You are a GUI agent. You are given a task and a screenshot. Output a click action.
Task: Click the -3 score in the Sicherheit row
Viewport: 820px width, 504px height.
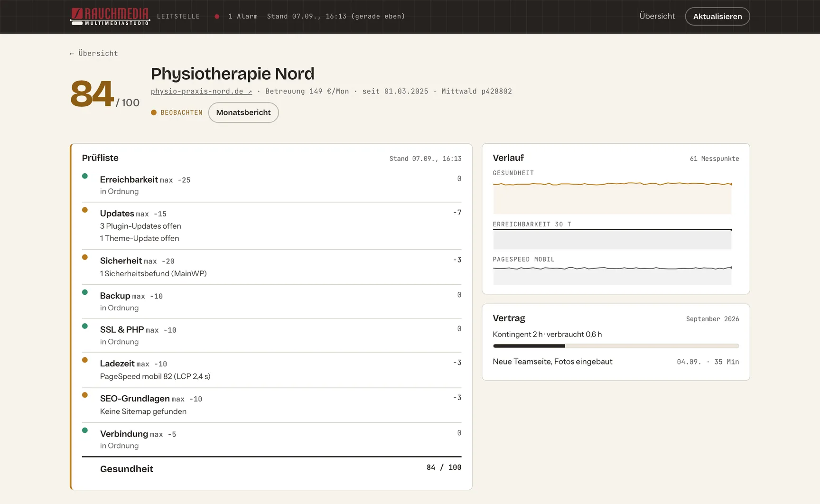[x=457, y=260]
